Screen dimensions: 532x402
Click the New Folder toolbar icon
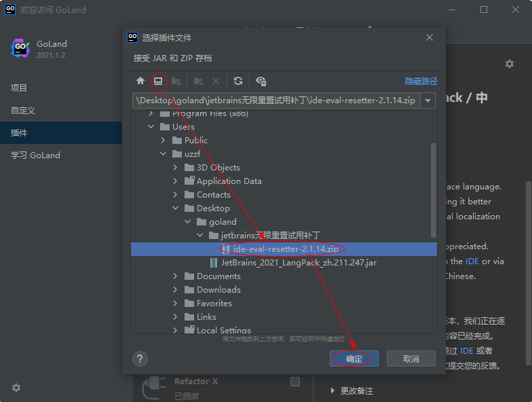(x=199, y=81)
